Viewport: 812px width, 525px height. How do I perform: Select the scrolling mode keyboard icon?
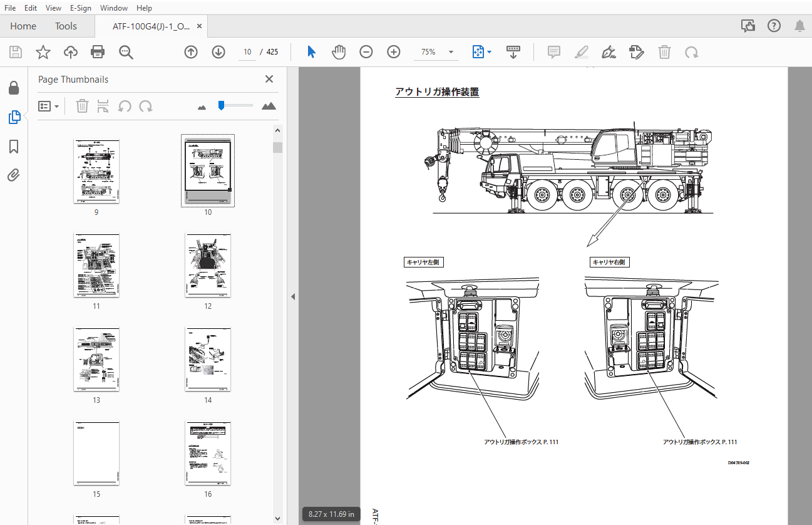[x=513, y=52]
